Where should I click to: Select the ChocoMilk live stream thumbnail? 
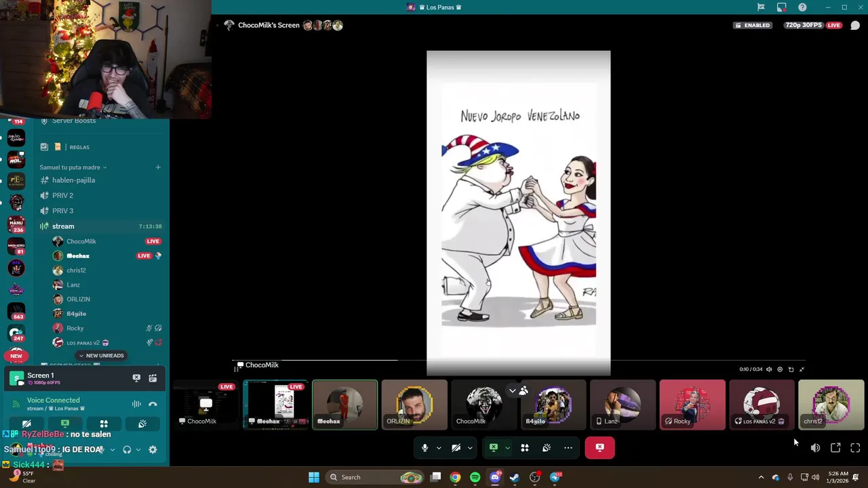pos(205,405)
